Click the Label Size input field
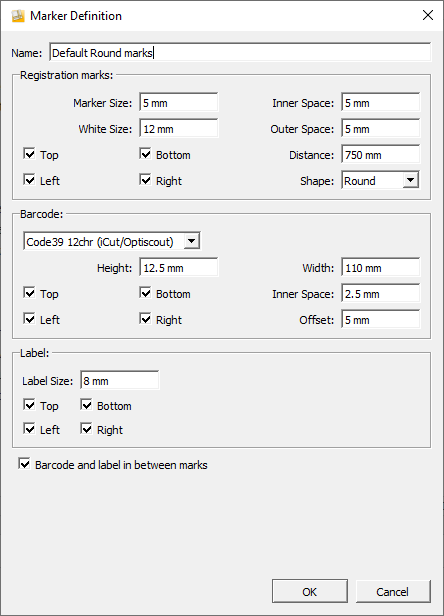This screenshot has width=444, height=616. pos(120,380)
